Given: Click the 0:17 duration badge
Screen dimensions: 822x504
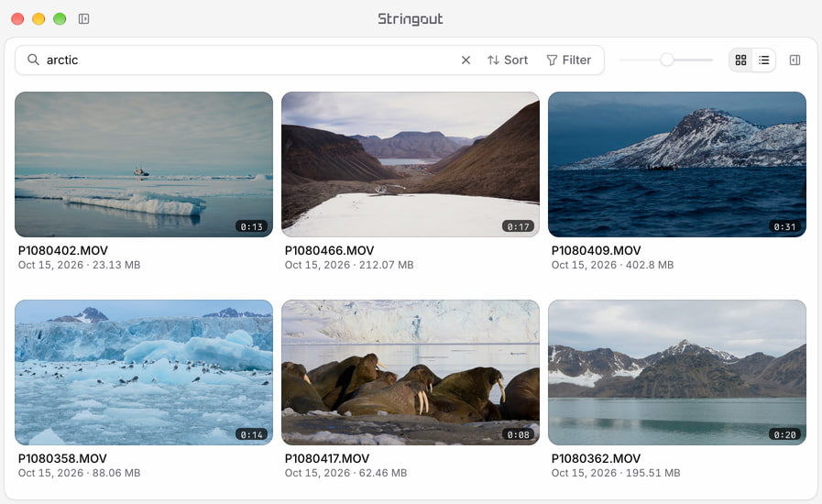Looking at the screenshot, I should [518, 226].
